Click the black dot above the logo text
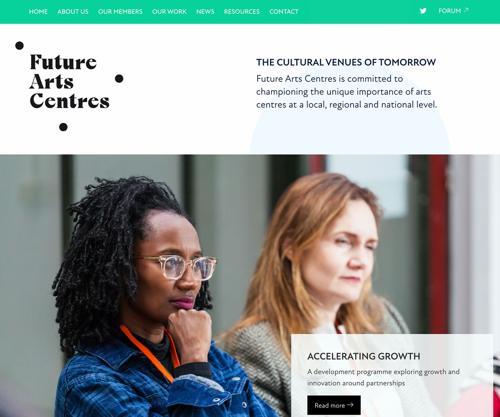Image resolution: width=500 pixels, height=417 pixels. point(20,46)
